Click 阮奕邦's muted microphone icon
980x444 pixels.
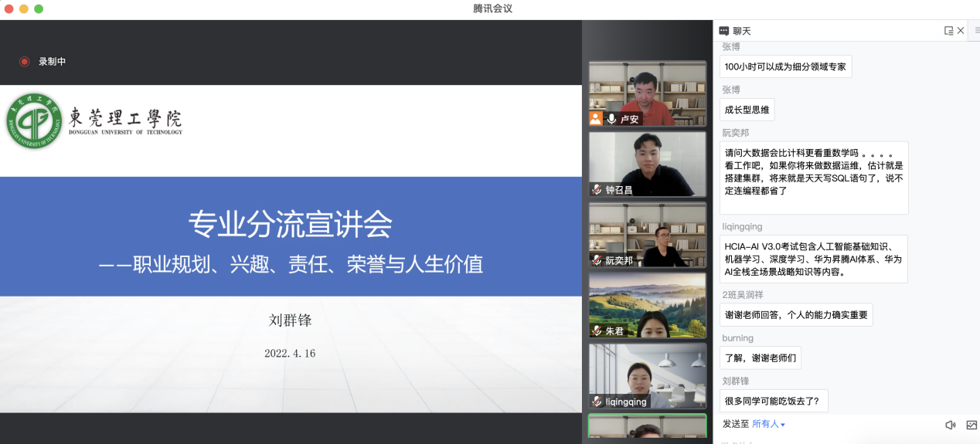tap(597, 260)
